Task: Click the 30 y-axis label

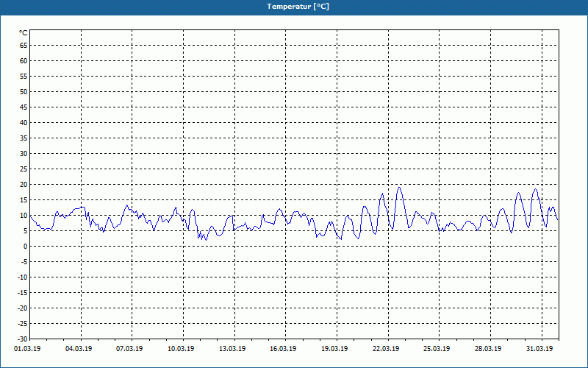Action: pos(24,154)
